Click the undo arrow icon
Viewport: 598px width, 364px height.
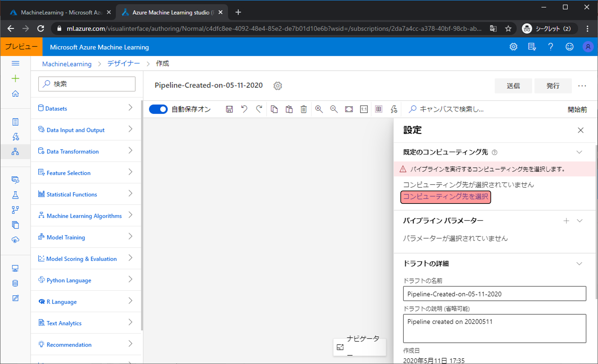[244, 109]
